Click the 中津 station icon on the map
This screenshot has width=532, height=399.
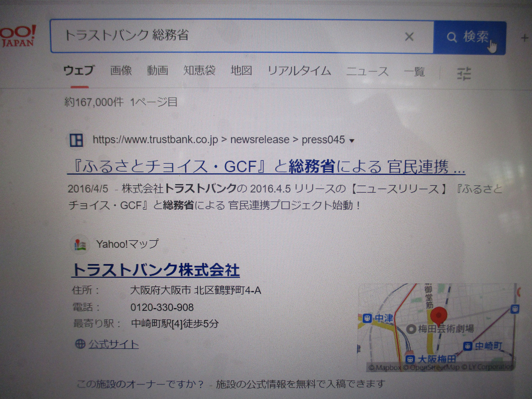[x=367, y=318]
